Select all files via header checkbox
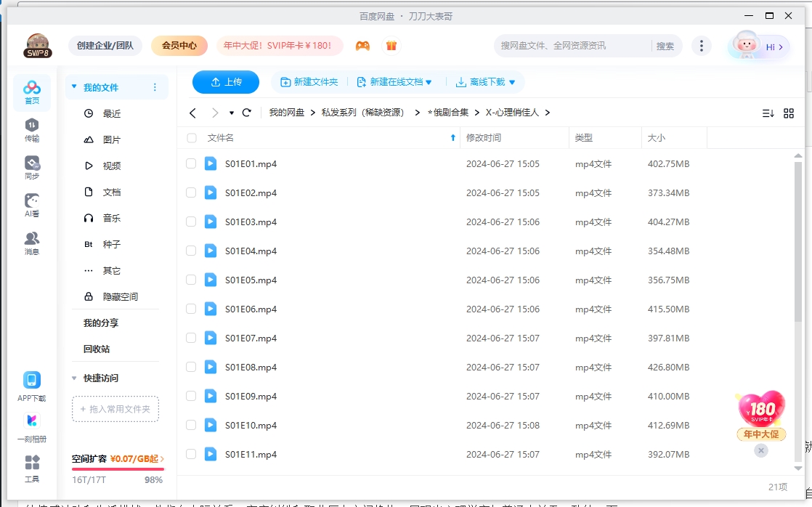Image resolution: width=812 pixels, height=507 pixels. (x=191, y=137)
